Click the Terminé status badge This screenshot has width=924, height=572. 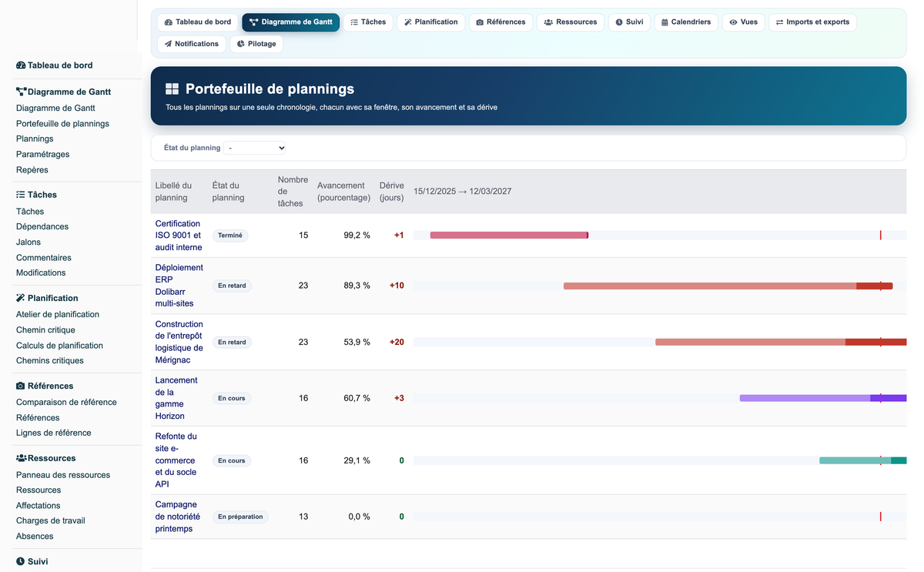tap(230, 236)
